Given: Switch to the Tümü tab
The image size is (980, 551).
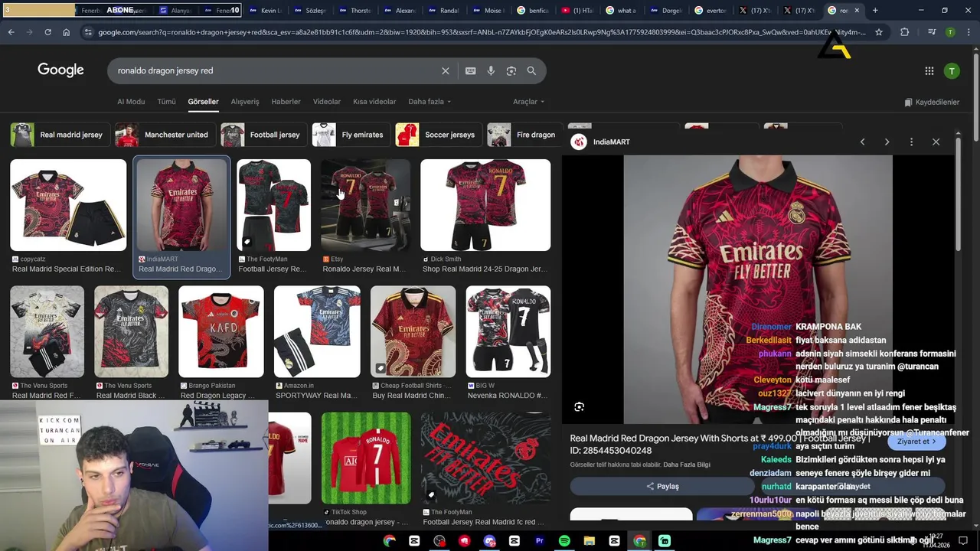Looking at the screenshot, I should coord(166,102).
